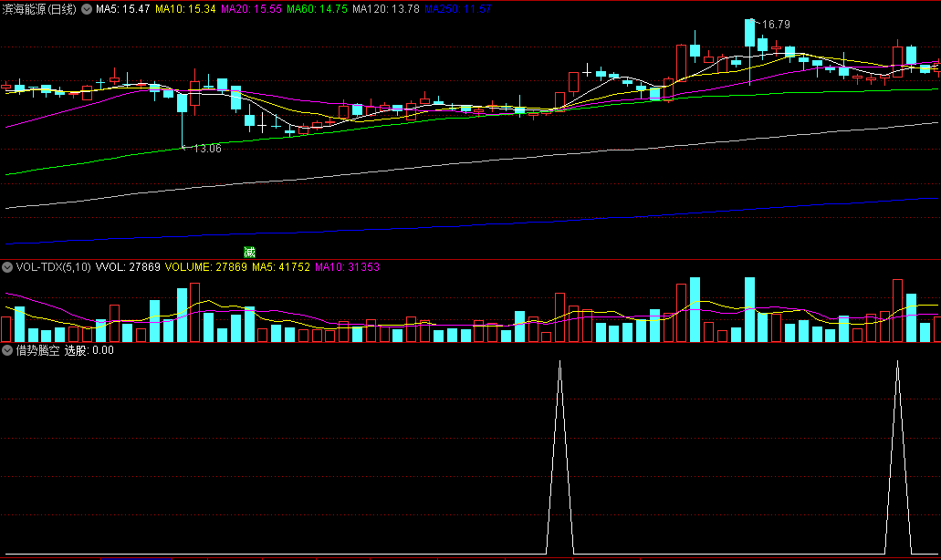
Task: Select the candlestick at the 13.06 low
Action: coord(182,102)
